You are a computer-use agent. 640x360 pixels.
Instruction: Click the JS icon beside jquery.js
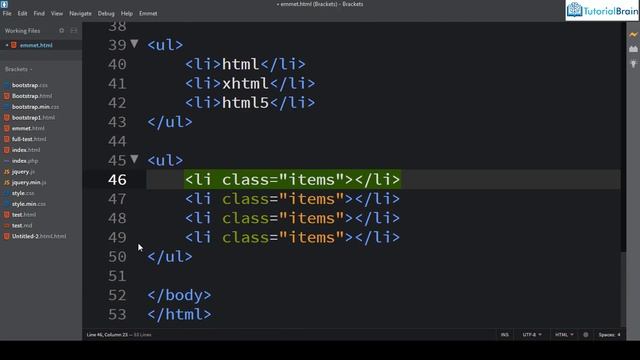click(7, 172)
